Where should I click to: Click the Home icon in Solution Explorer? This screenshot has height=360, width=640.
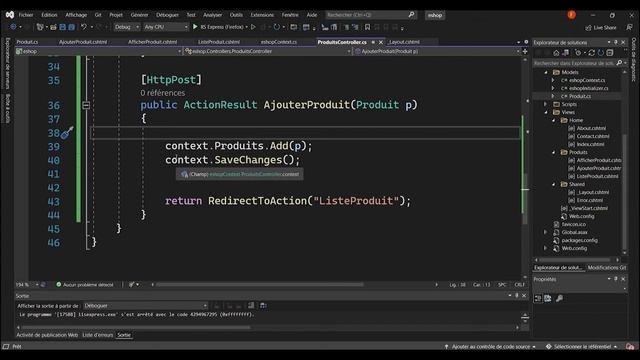pyautogui.click(x=556, y=53)
